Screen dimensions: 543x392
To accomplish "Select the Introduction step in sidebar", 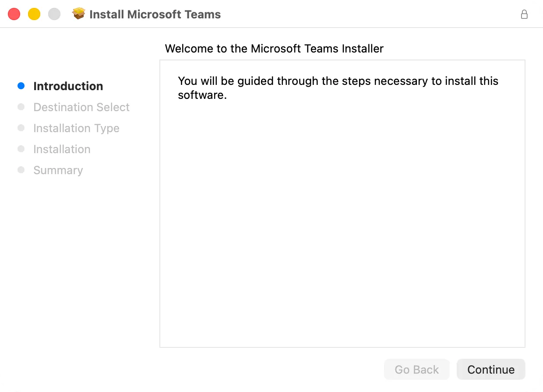I will [68, 86].
